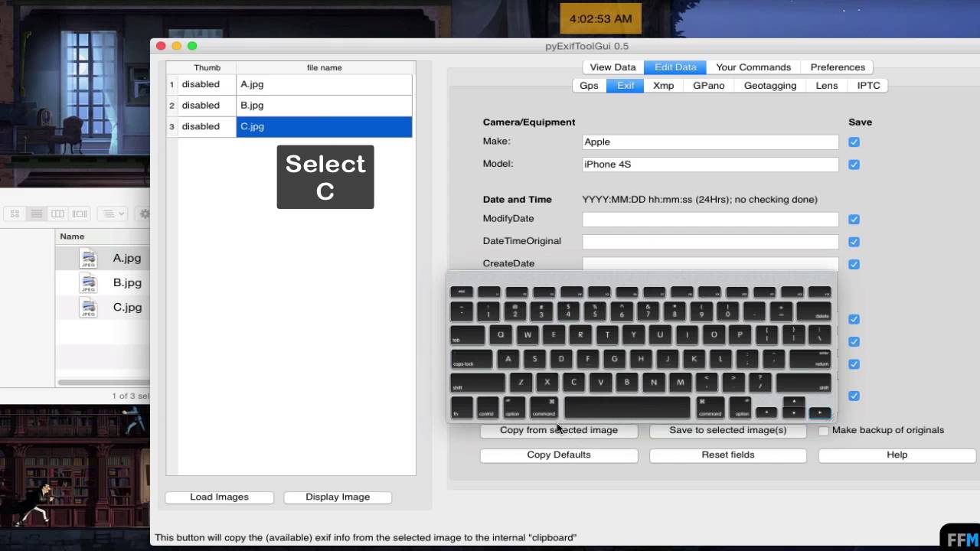Open the Preferences tab
The height and width of the screenshot is (551, 980).
click(838, 67)
